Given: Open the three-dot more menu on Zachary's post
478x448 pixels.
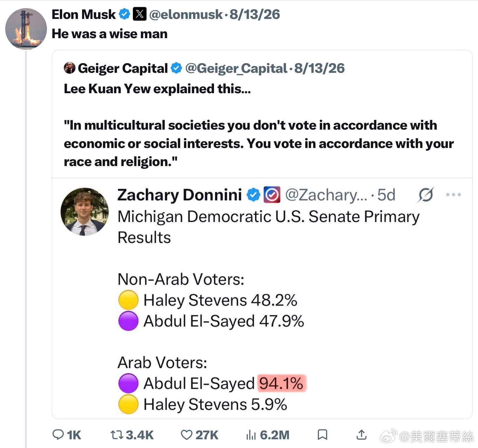Looking at the screenshot, I should click(454, 195).
